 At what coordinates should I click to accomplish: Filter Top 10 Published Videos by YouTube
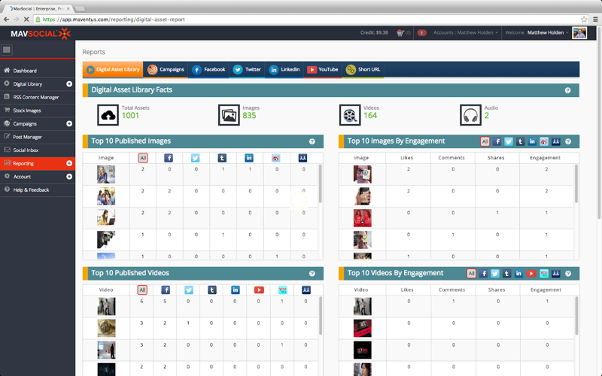[x=259, y=290]
